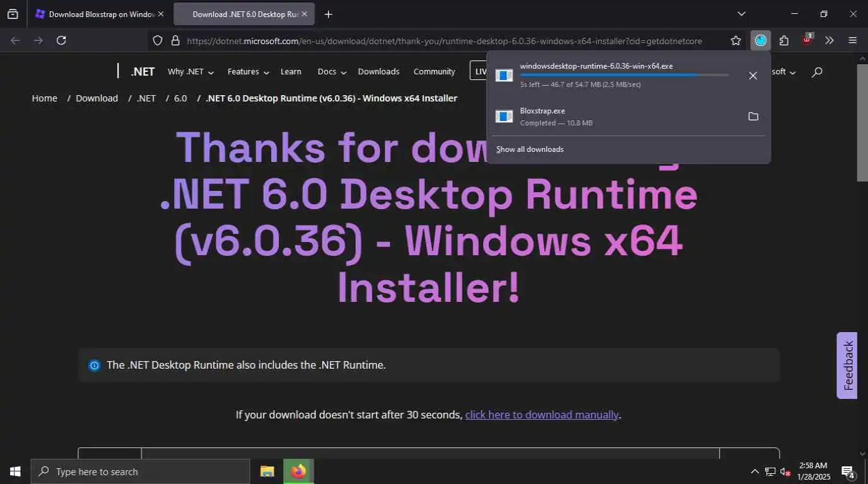Viewport: 868px width, 484px height.
Task: Click the Bloxstrap.exe file icon
Action: point(504,116)
